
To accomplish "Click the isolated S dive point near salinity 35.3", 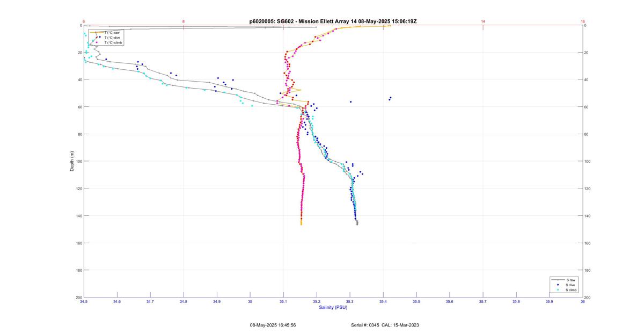I will point(350,101).
